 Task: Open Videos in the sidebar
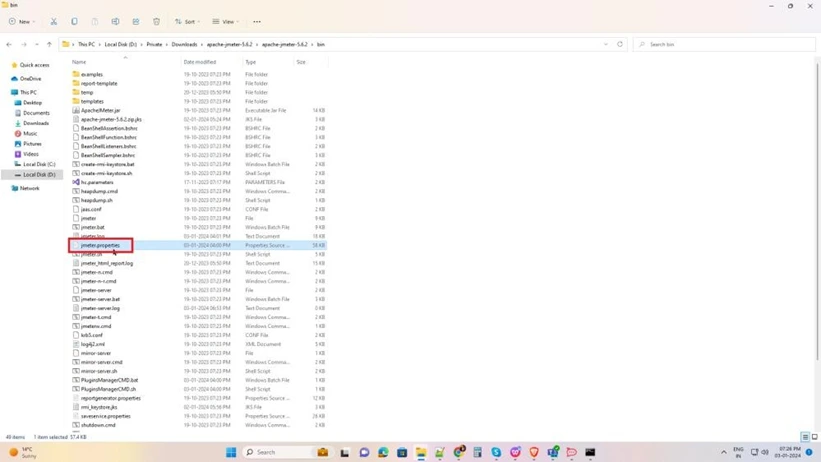[x=27, y=154]
